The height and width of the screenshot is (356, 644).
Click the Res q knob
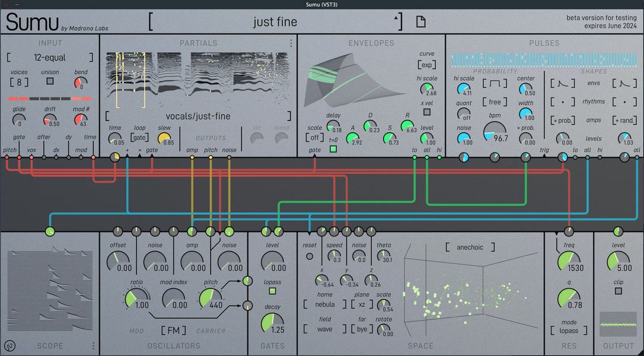(569, 299)
